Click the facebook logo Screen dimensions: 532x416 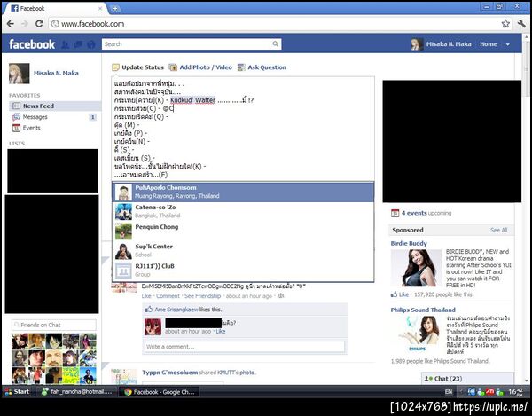pos(32,44)
